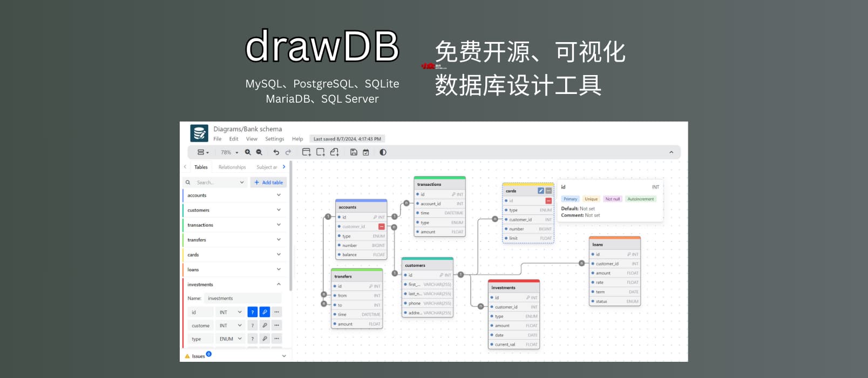
Task: Toggle nullable for the custome field
Action: click(x=252, y=326)
